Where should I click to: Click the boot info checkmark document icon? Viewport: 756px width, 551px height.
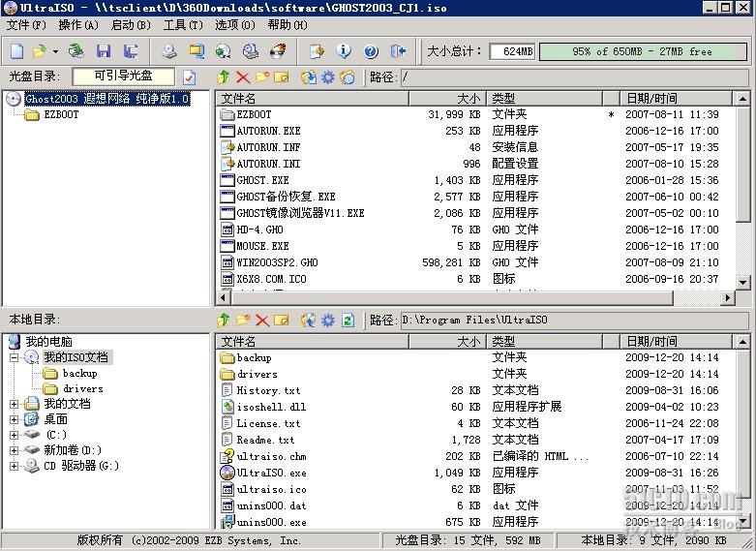(x=190, y=77)
